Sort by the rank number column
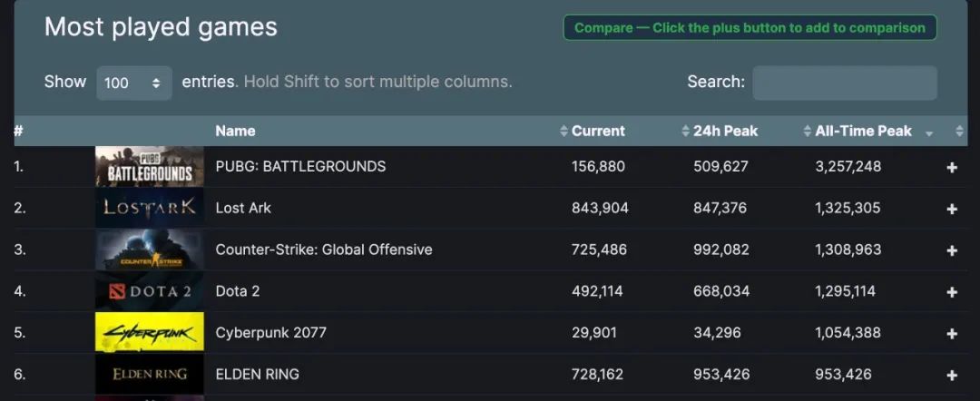This screenshot has width=980, height=401. click(19, 132)
